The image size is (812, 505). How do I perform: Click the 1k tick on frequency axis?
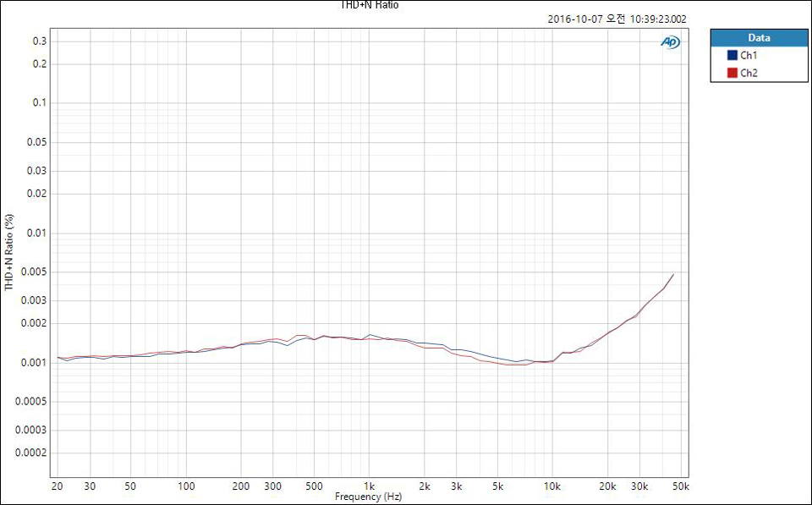point(369,487)
